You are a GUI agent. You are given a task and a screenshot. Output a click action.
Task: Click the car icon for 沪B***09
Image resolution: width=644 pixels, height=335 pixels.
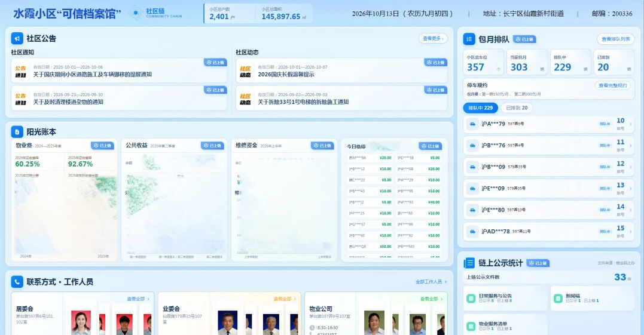tap(473, 167)
